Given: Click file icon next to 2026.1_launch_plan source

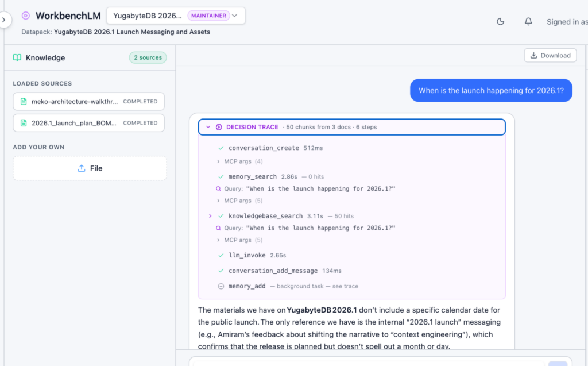Looking at the screenshot, I should (24, 123).
